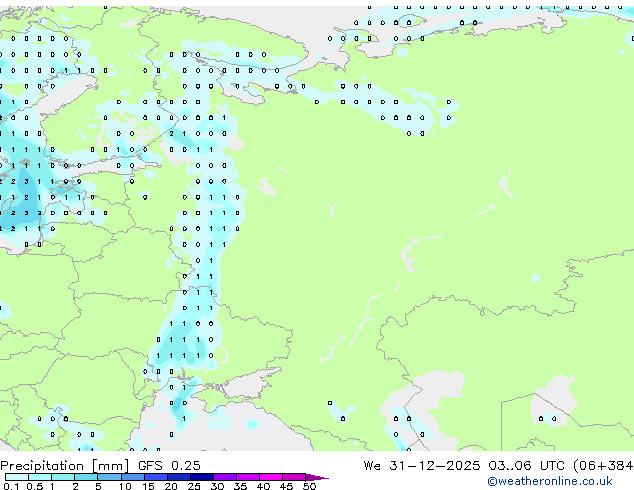634x490 pixels.
Task: Click the 'Precipitation [mm]' title text
Action: coord(65,466)
